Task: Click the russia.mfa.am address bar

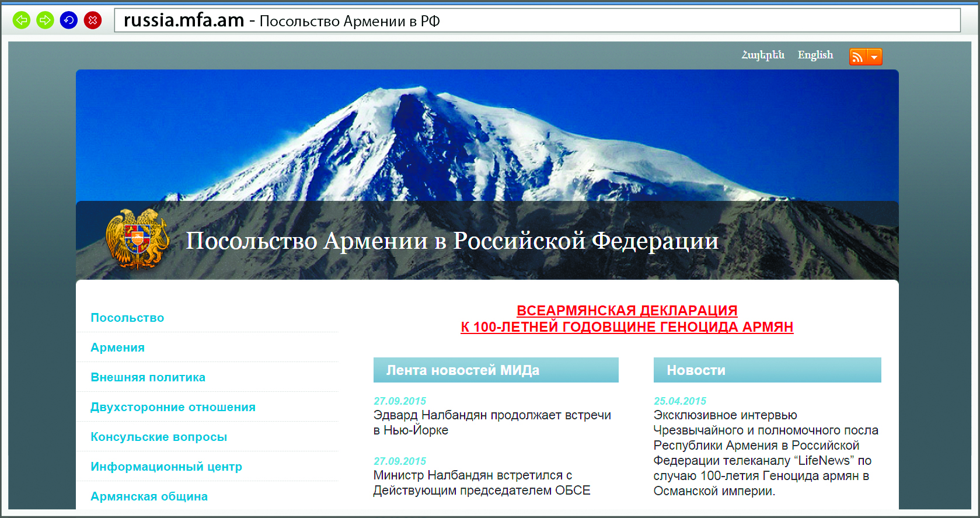Action: (x=537, y=20)
